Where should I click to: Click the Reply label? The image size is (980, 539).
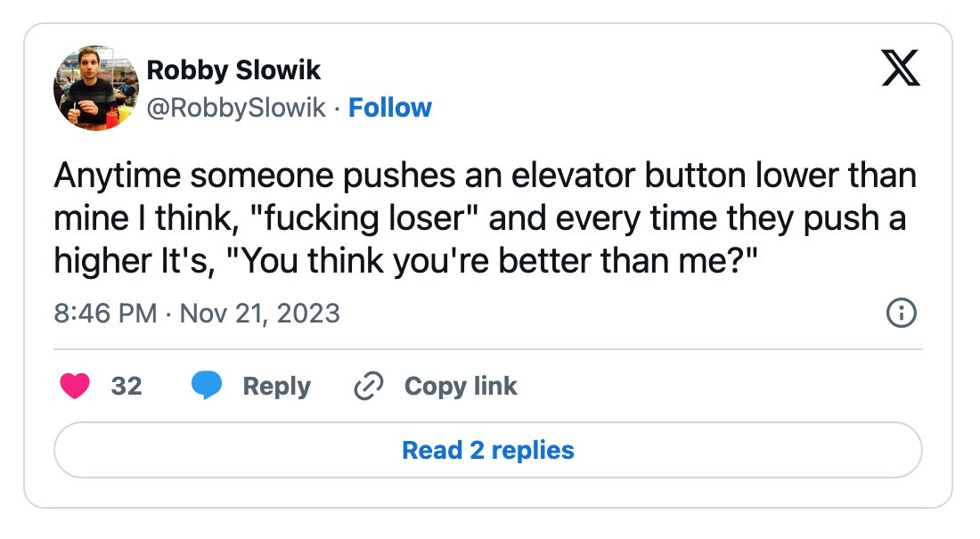(x=277, y=387)
